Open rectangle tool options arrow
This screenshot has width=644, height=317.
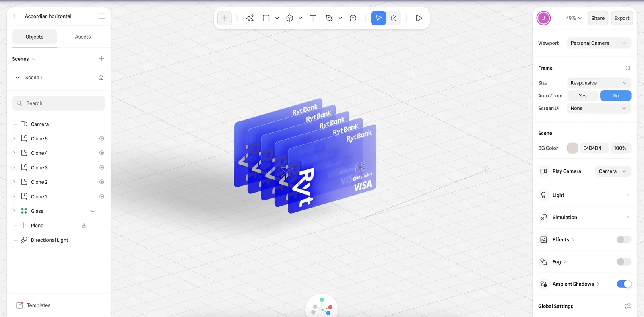(x=277, y=18)
